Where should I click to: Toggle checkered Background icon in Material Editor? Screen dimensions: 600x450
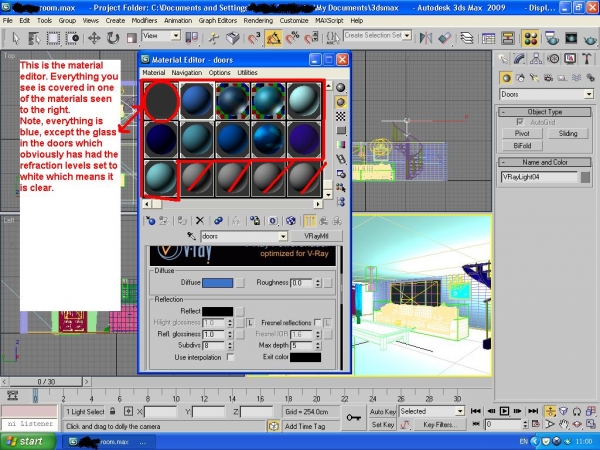pos(341,116)
